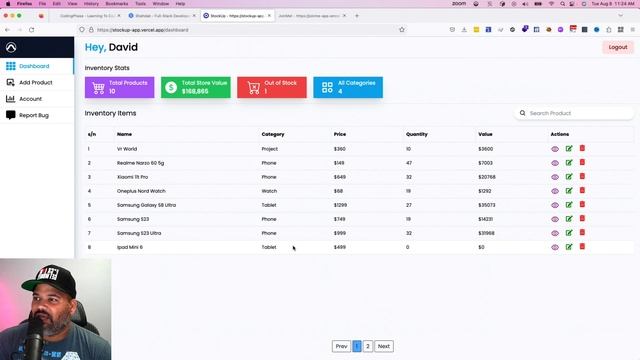The width and height of the screenshot is (640, 360).
Task: Edit the Samsung S23 Ultra product
Action: [569, 233]
